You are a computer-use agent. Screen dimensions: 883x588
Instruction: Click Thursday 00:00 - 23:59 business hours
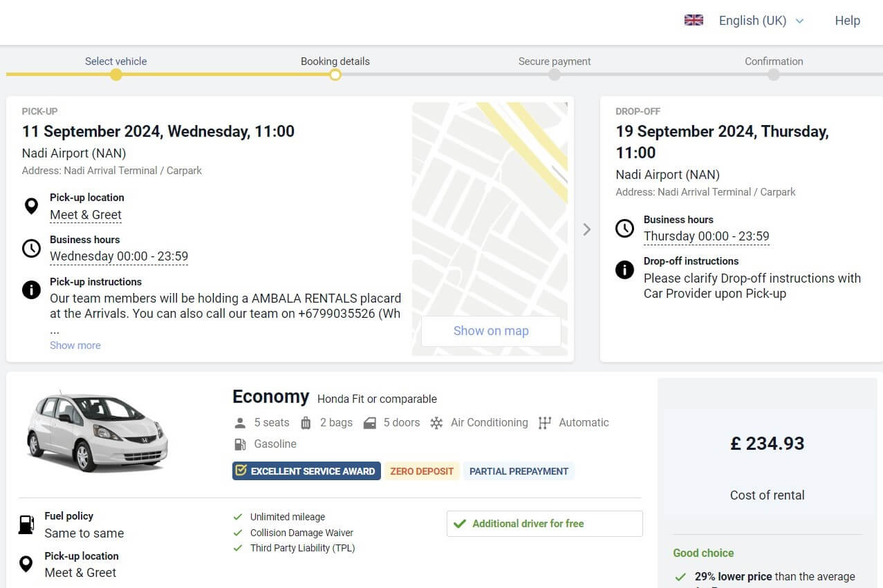tap(706, 236)
